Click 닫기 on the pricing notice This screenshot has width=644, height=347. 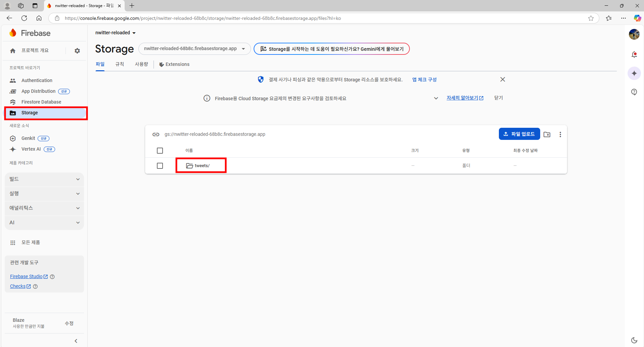click(x=499, y=98)
